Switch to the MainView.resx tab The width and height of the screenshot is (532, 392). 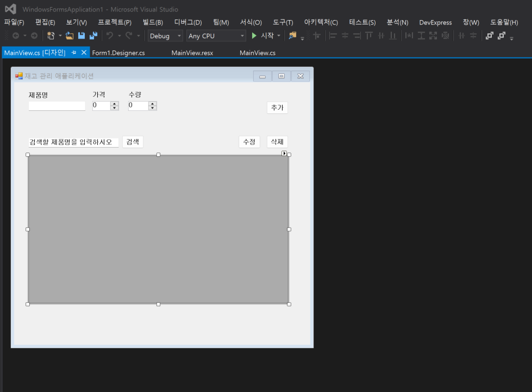point(192,53)
